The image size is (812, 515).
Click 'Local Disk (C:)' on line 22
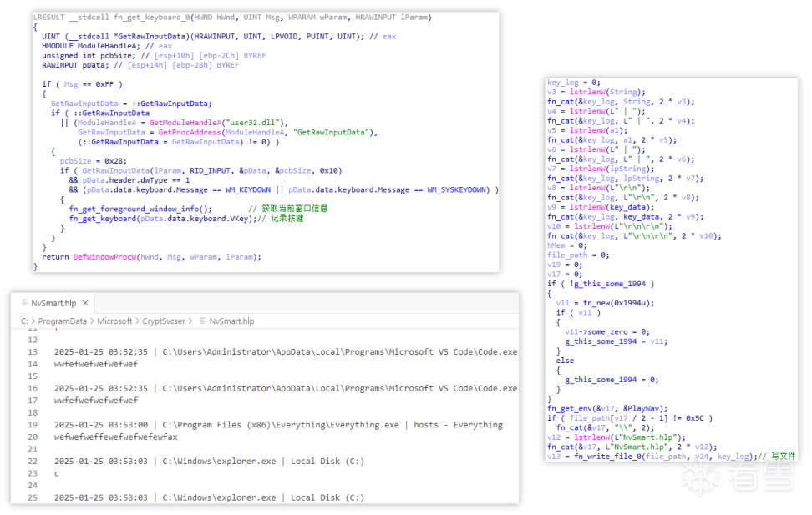tap(327, 462)
